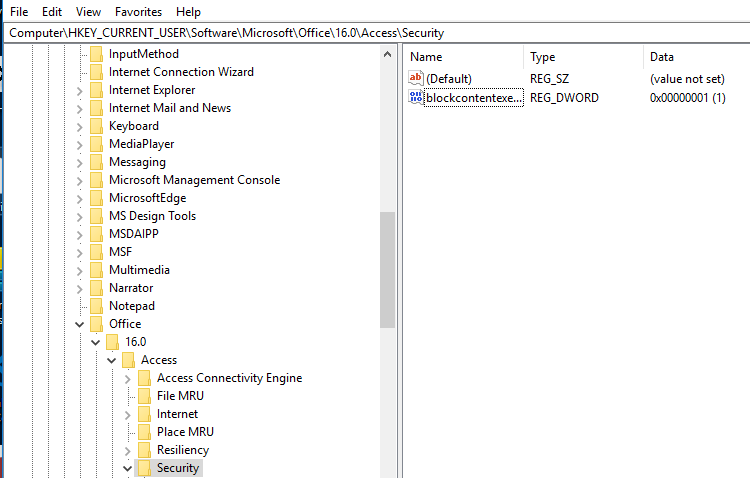The height and width of the screenshot is (478, 750).
Task: Click the InputMethod folder icon
Action: click(x=96, y=54)
